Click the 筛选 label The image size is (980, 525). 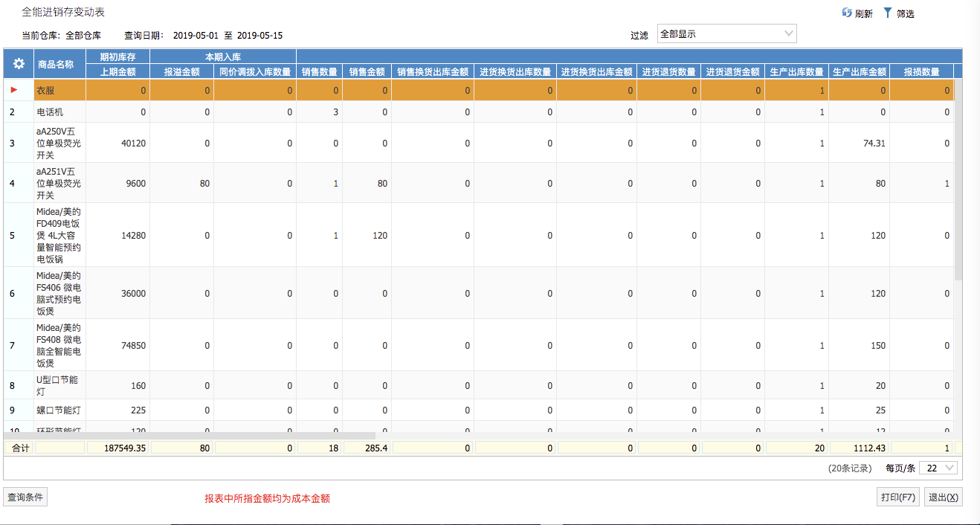coord(905,13)
